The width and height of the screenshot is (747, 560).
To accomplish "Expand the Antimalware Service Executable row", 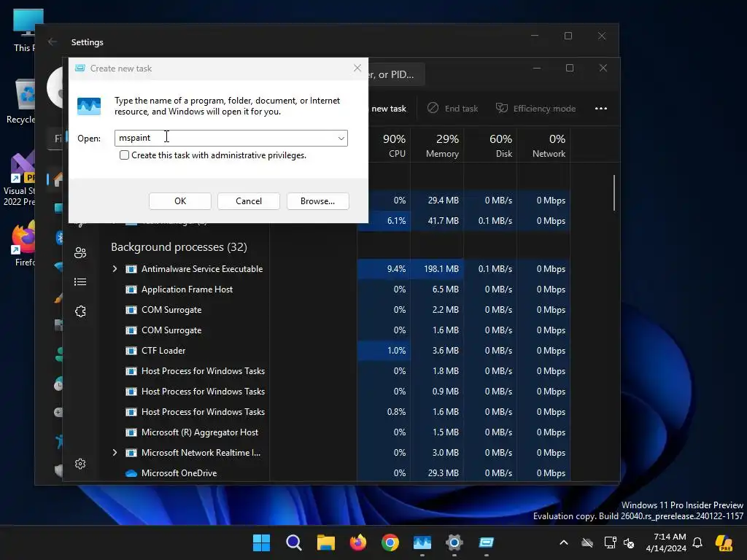I will pyautogui.click(x=115, y=269).
